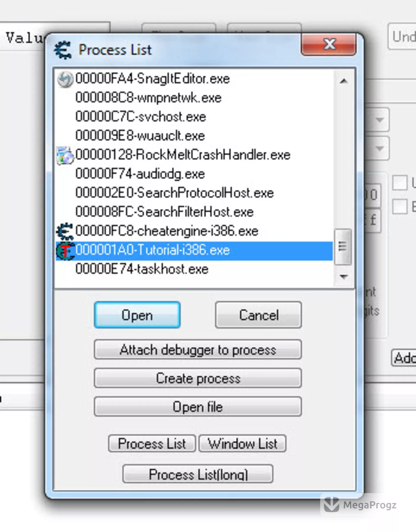
Task: Click the process list scrollbar up arrow
Action: [344, 81]
